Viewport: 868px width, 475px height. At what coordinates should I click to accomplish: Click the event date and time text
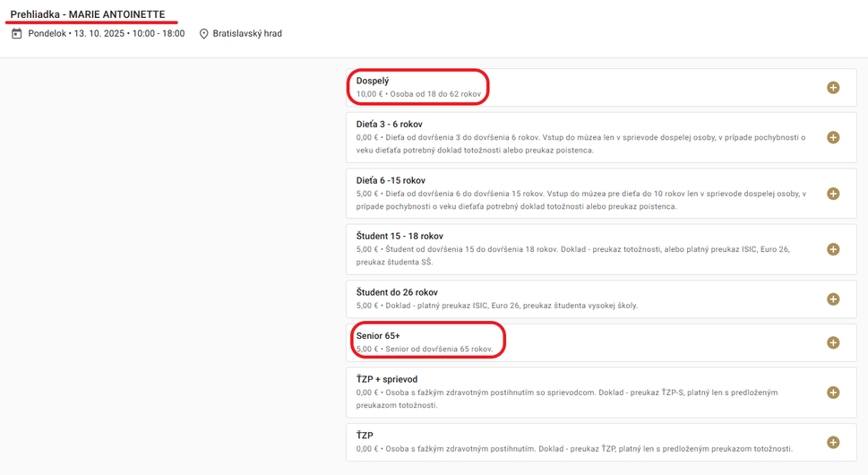106,34
